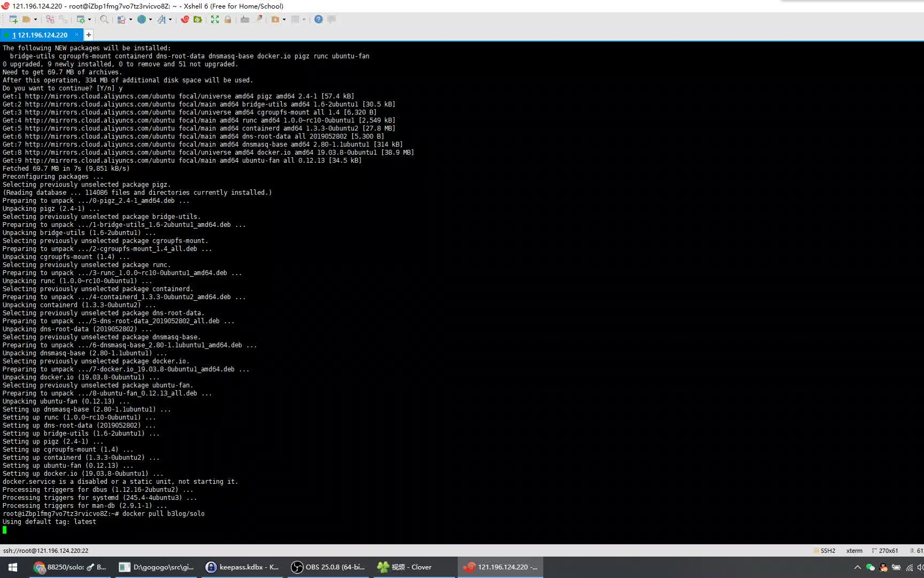
Task: Click the 270x61 terminal size indicator
Action: pyautogui.click(x=888, y=550)
